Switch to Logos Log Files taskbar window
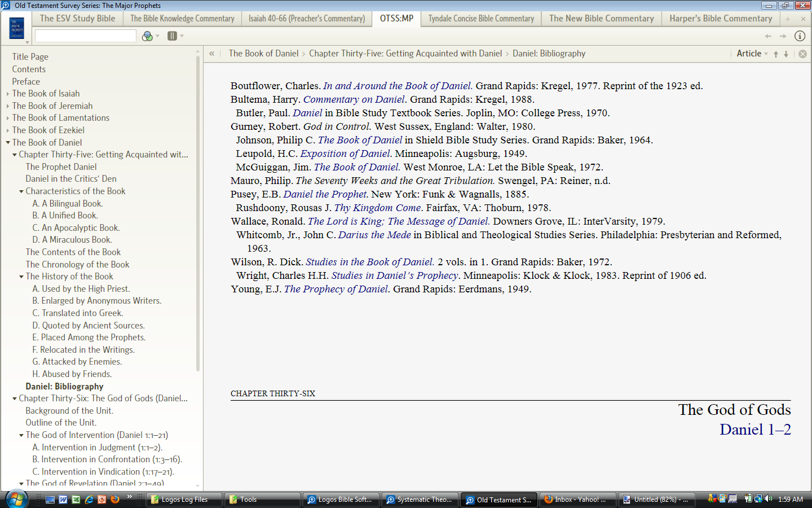This screenshot has height=508, width=812. (184, 500)
